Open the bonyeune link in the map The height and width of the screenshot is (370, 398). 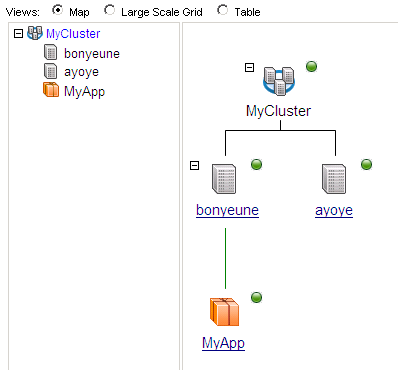227,211
